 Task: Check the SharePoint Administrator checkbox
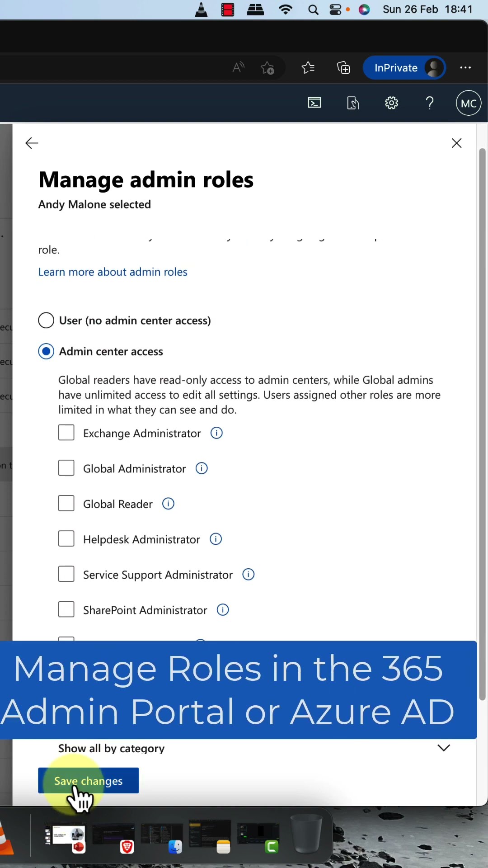[66, 609]
